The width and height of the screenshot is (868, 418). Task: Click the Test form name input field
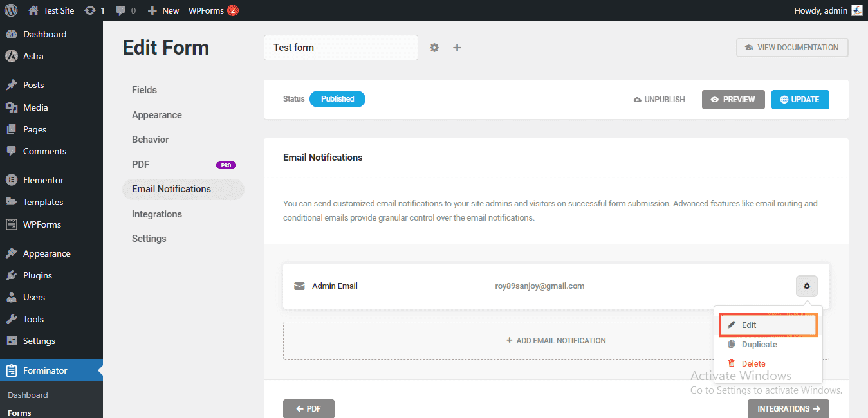coord(340,48)
